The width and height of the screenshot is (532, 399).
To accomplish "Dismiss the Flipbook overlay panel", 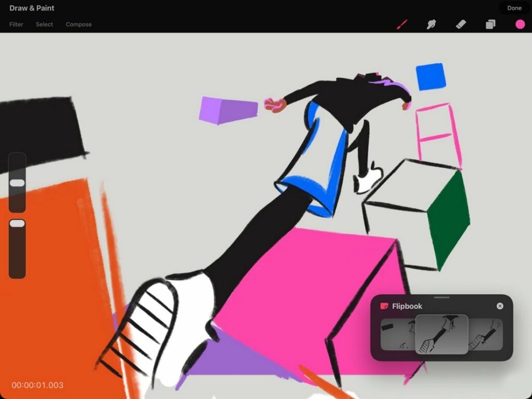I will 500,306.
